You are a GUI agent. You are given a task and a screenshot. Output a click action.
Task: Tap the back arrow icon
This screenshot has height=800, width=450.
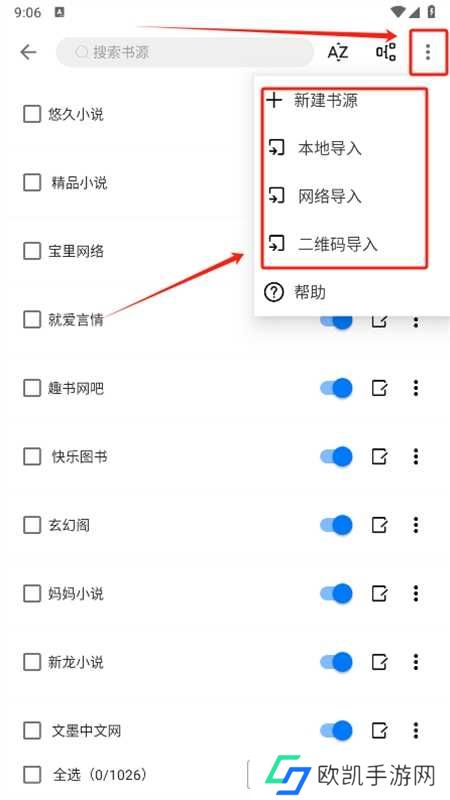pos(28,52)
